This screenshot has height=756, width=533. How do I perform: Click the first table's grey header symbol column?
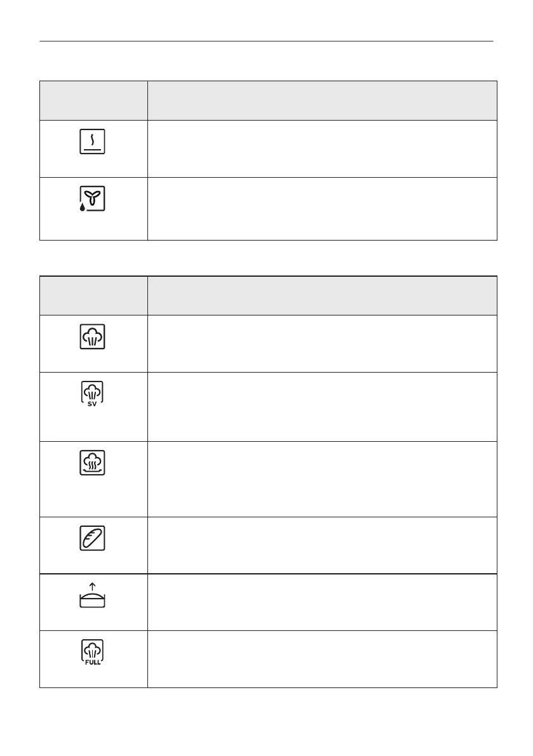coord(93,100)
